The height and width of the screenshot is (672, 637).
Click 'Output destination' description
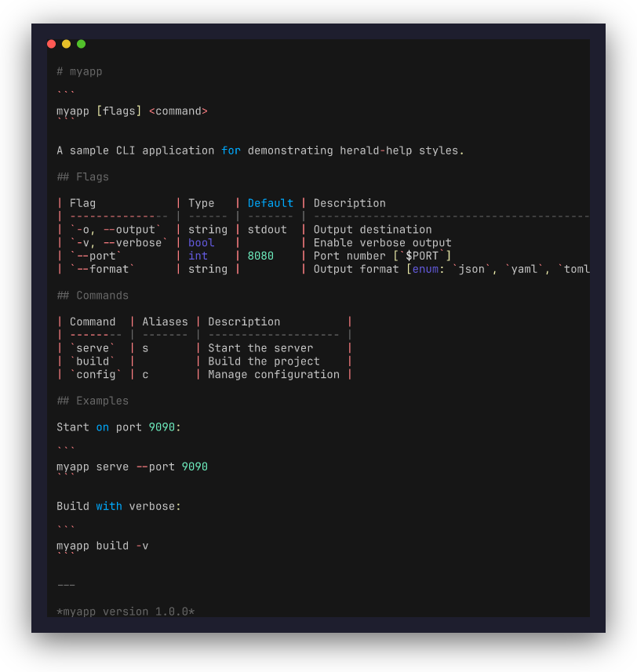tap(373, 230)
